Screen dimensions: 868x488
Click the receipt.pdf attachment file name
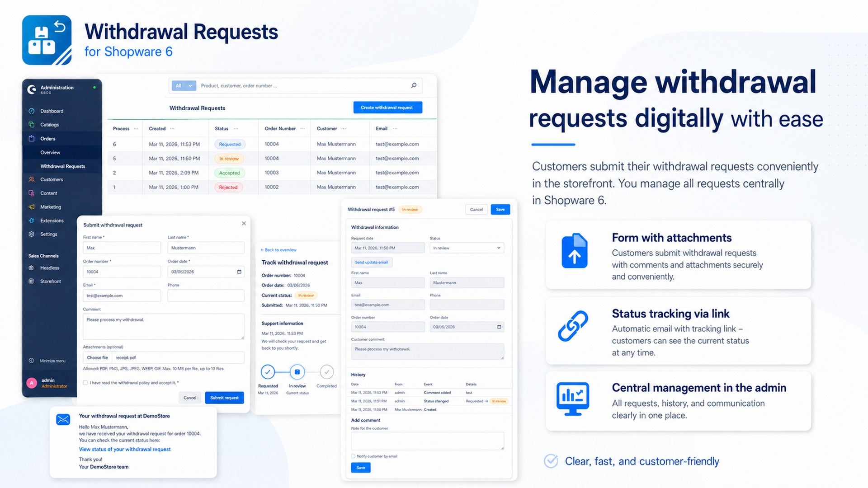[x=126, y=358]
